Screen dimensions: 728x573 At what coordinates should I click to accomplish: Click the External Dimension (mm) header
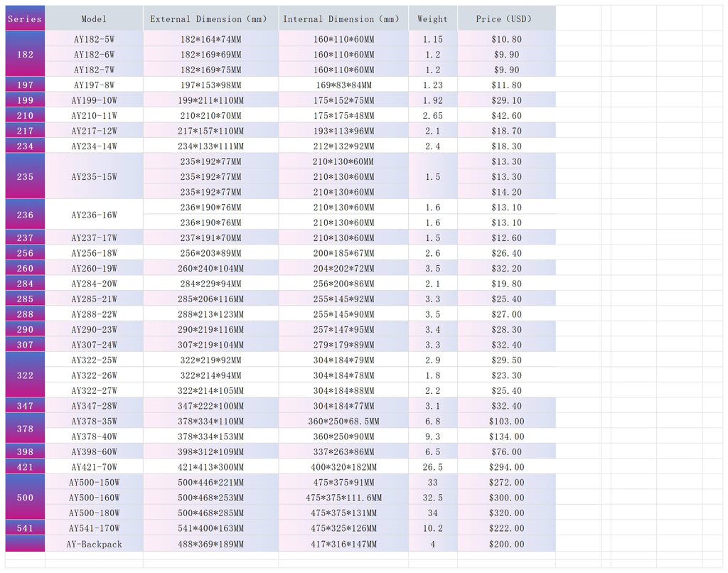point(210,18)
